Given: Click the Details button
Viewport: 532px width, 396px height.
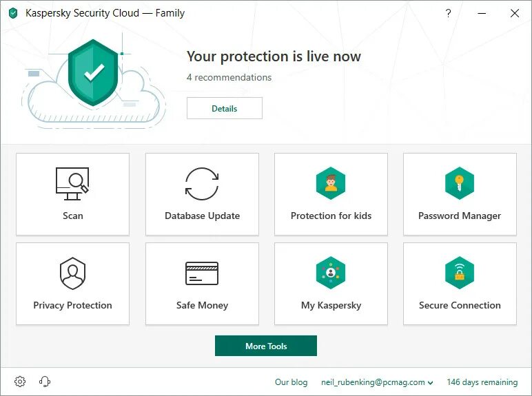Looking at the screenshot, I should click(224, 108).
